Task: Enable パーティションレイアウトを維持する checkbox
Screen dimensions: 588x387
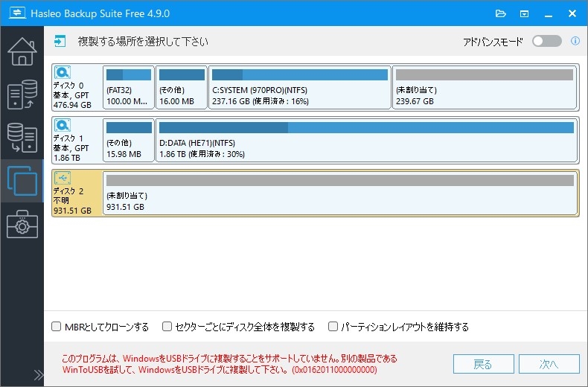Action: pos(333,326)
